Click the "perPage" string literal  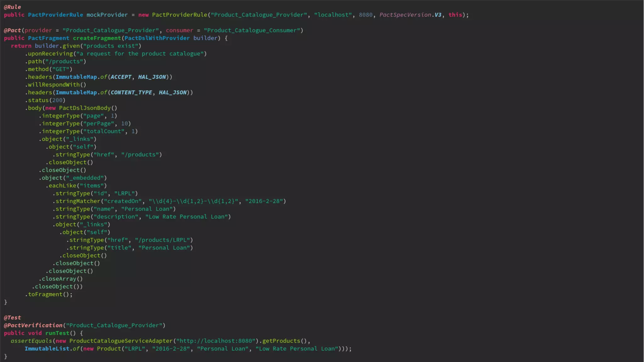pyautogui.click(x=98, y=123)
